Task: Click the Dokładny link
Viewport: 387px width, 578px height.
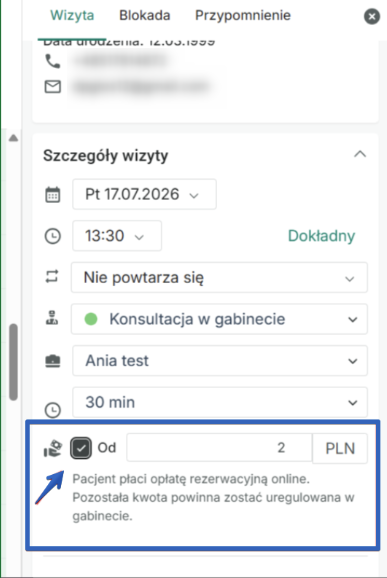Action: coord(321,236)
